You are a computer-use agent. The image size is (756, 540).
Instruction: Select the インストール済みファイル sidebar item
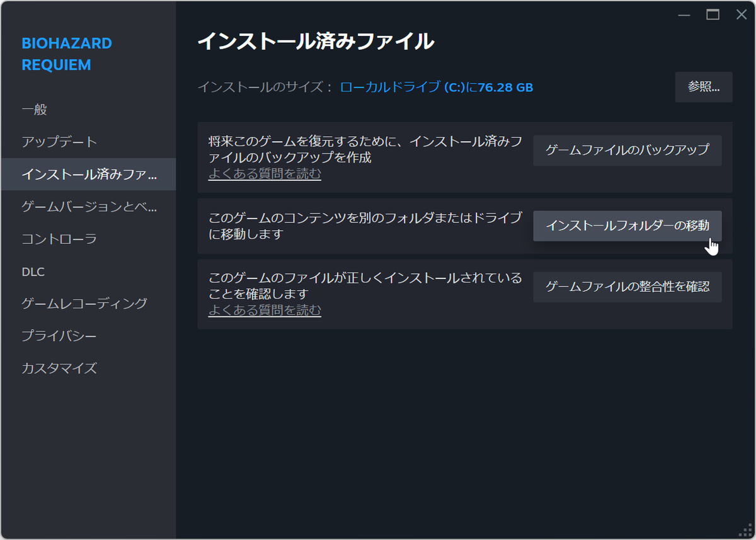point(88,174)
